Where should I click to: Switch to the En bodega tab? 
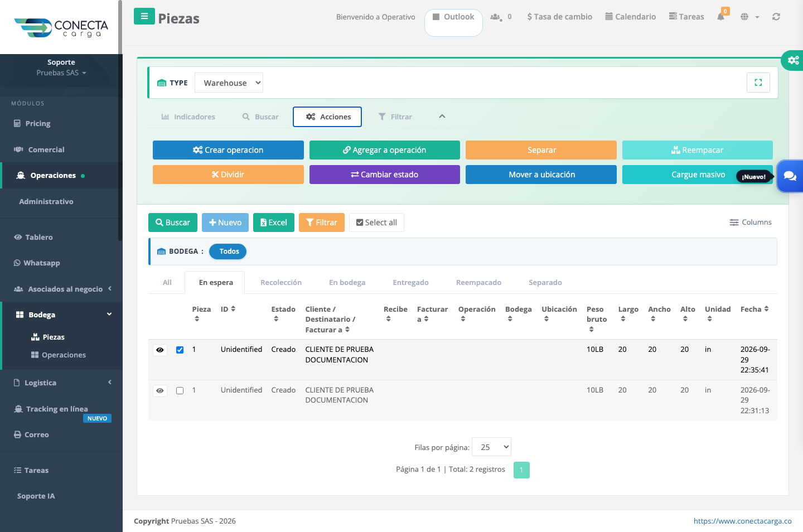tap(347, 282)
